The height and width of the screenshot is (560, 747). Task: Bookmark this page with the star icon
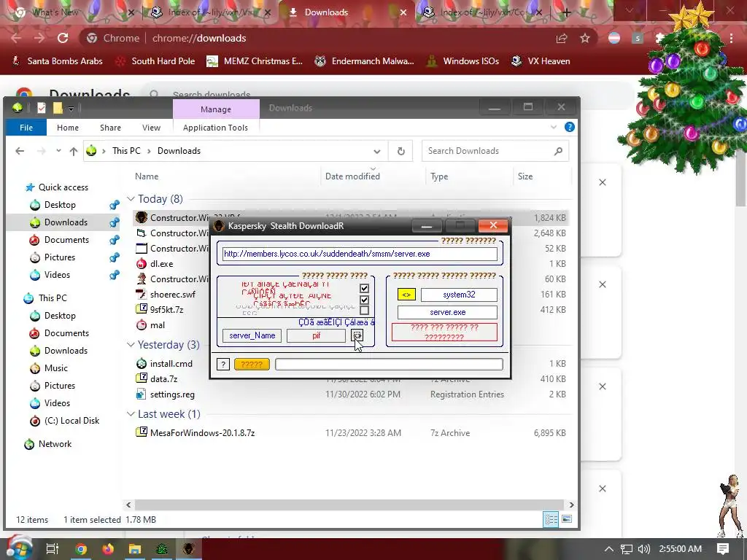coord(585,38)
